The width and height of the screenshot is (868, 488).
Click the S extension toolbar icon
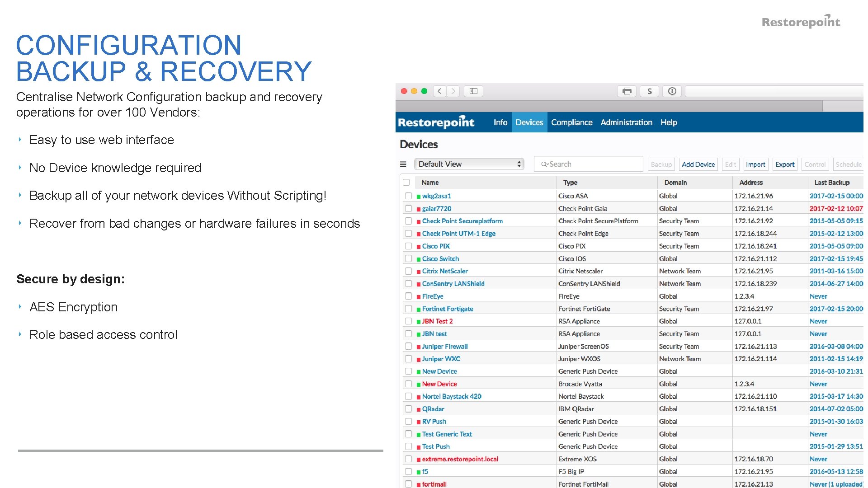pos(650,91)
